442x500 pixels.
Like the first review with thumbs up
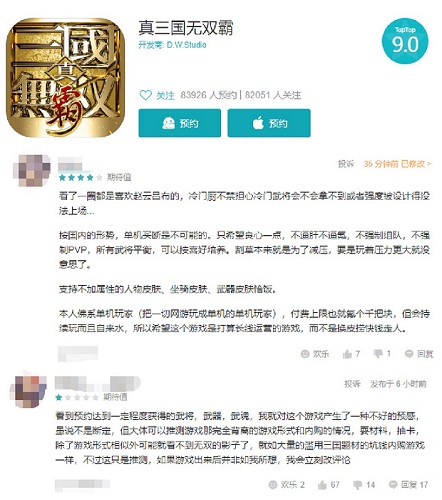click(351, 354)
